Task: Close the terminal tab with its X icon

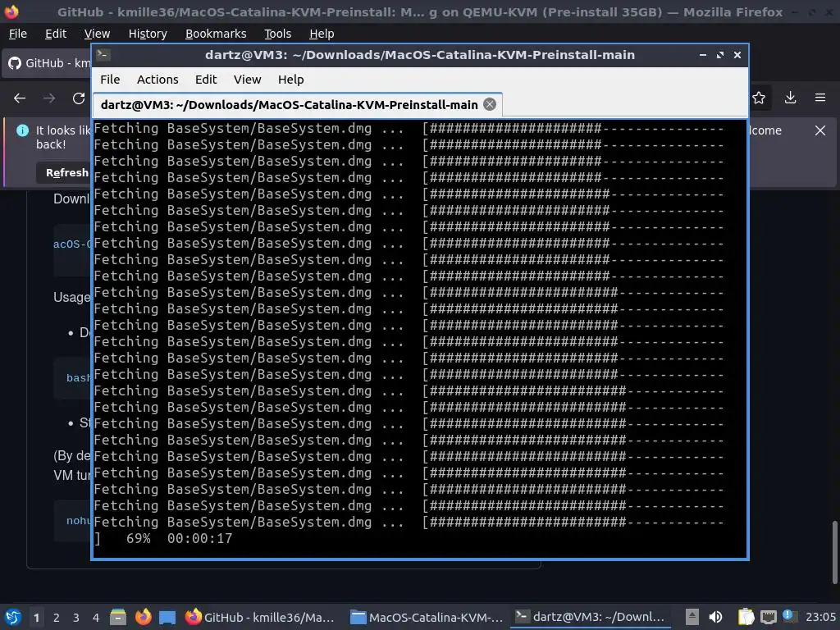Action: tap(490, 104)
